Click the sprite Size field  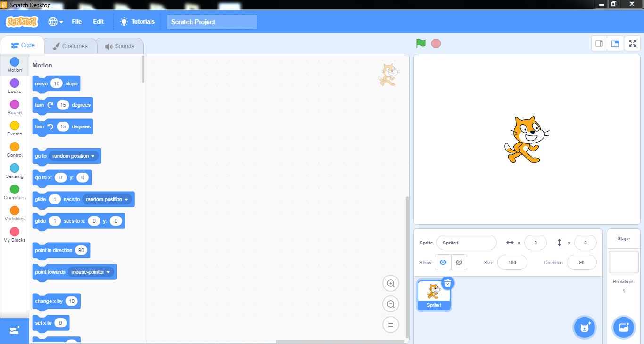click(x=512, y=262)
